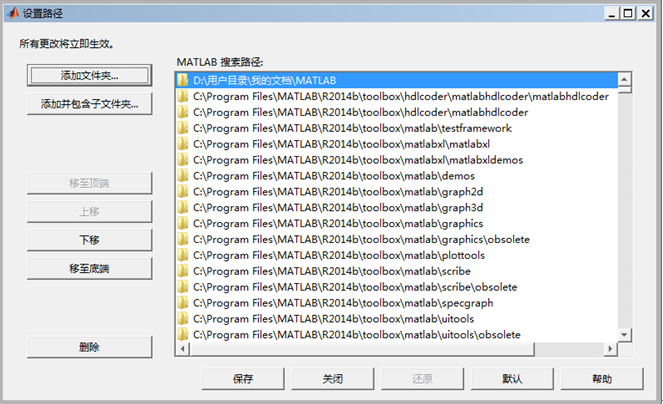Click the 添加文件夹... button
The width and height of the screenshot is (663, 404).
pos(90,76)
